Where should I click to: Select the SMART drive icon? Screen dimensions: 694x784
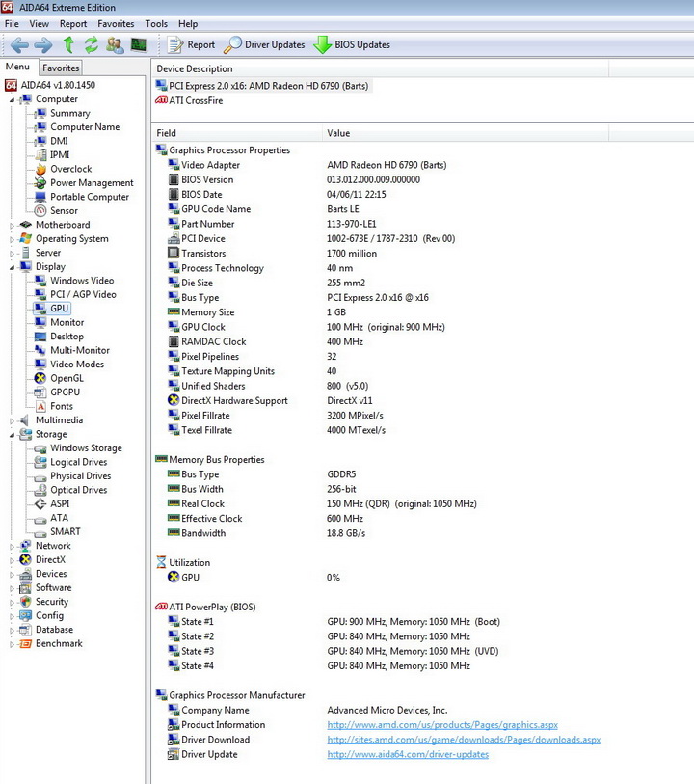(x=40, y=532)
